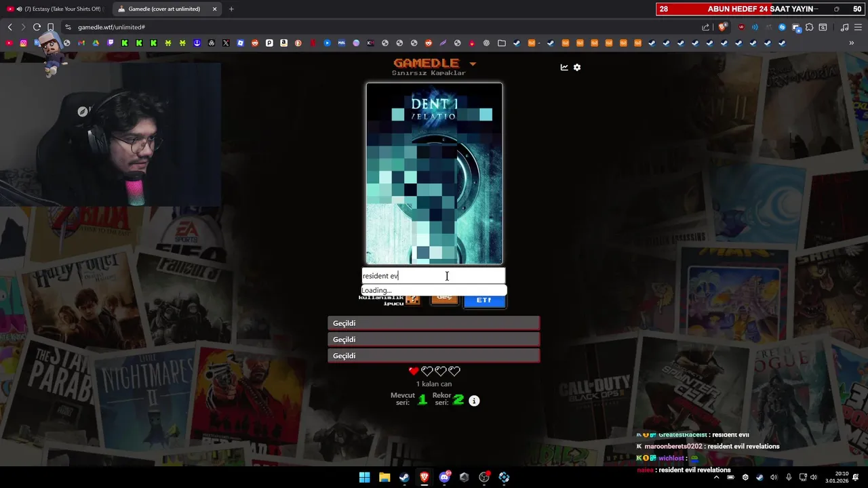Open the bookmarks folder icon

[502, 43]
